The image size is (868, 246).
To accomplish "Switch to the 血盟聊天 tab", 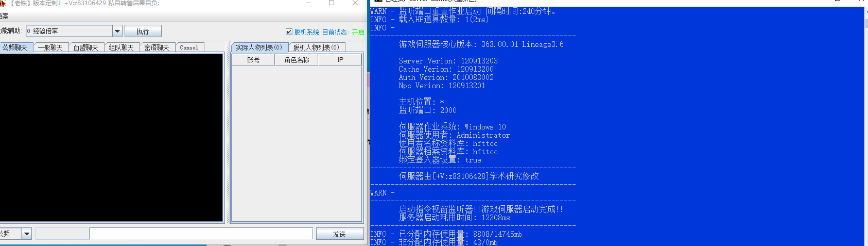I will click(86, 47).
